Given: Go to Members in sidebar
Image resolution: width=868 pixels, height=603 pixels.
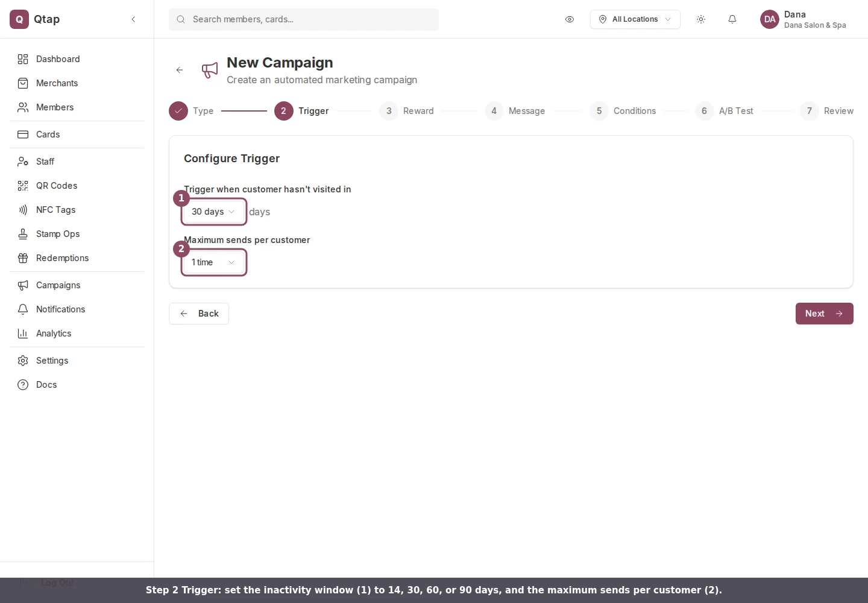Looking at the screenshot, I should [x=77, y=107].
